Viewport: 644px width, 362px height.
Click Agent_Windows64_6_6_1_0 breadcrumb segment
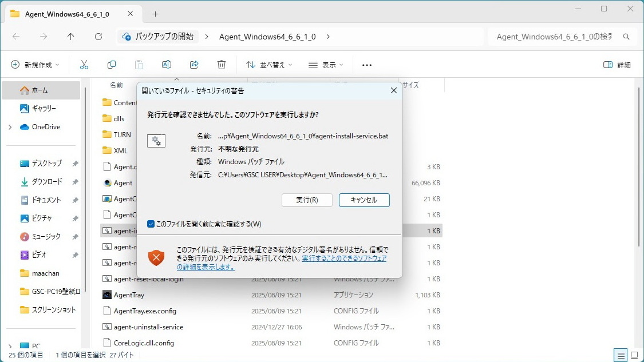click(267, 37)
